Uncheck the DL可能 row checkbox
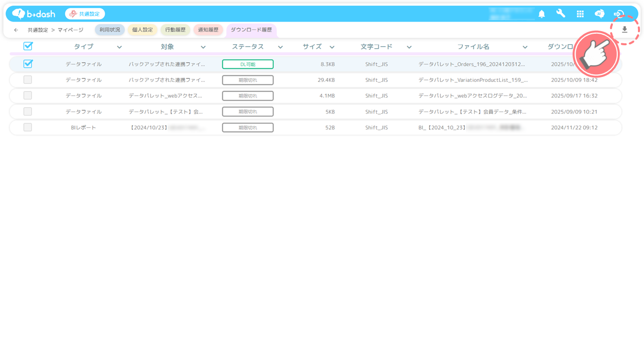Screen dimensions: 644x362 28,64
